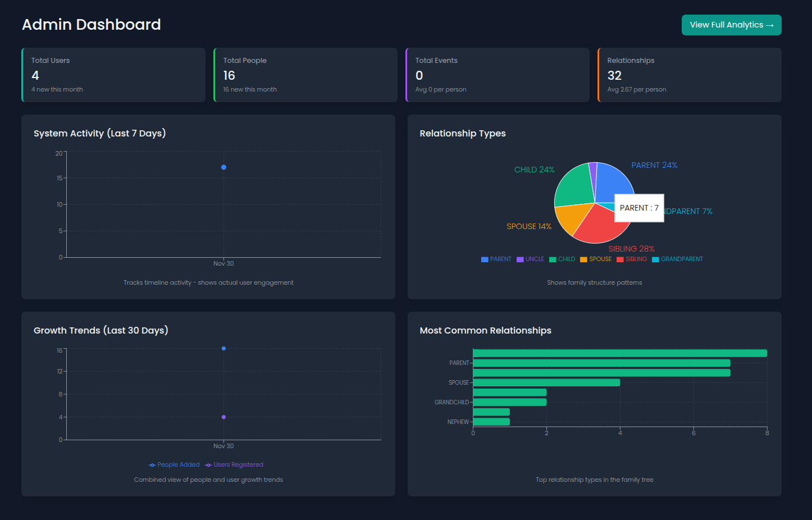Click the SPOUSE bar in Most Common Relationships
This screenshot has width=812, height=520.
[546, 382]
